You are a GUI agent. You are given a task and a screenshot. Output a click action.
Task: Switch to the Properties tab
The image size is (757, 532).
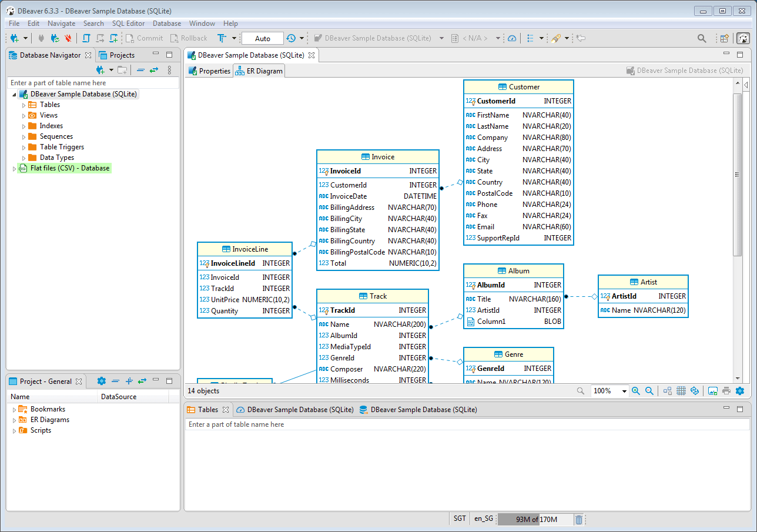tap(209, 71)
